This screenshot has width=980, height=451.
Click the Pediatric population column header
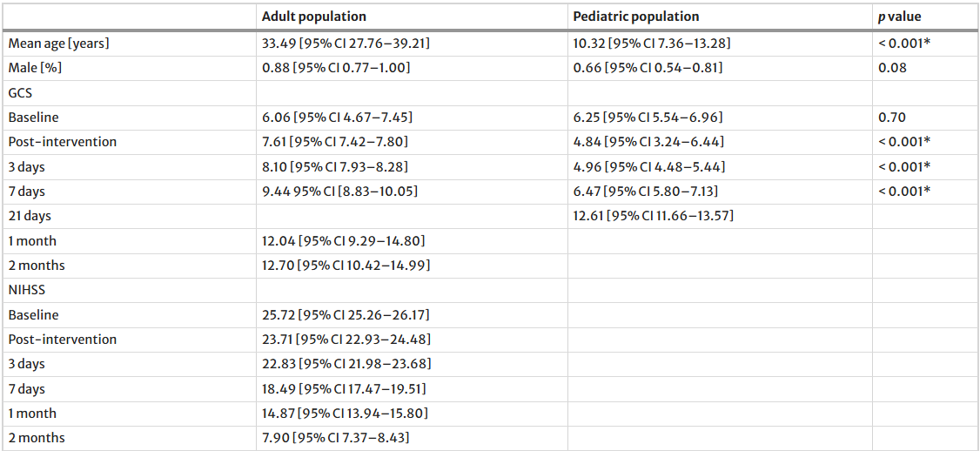point(635,17)
